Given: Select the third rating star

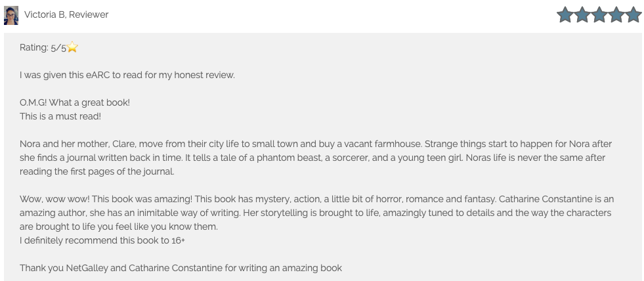Looking at the screenshot, I should (x=599, y=14).
